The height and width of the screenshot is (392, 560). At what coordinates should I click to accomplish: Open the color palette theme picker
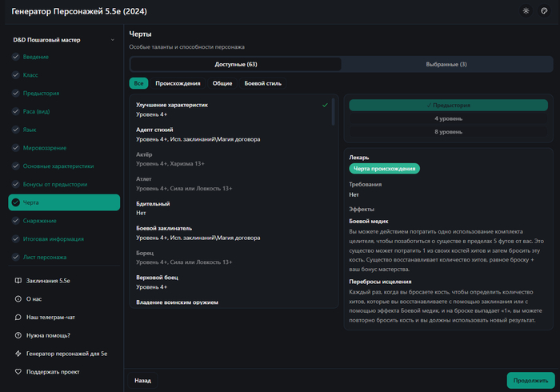tap(544, 11)
